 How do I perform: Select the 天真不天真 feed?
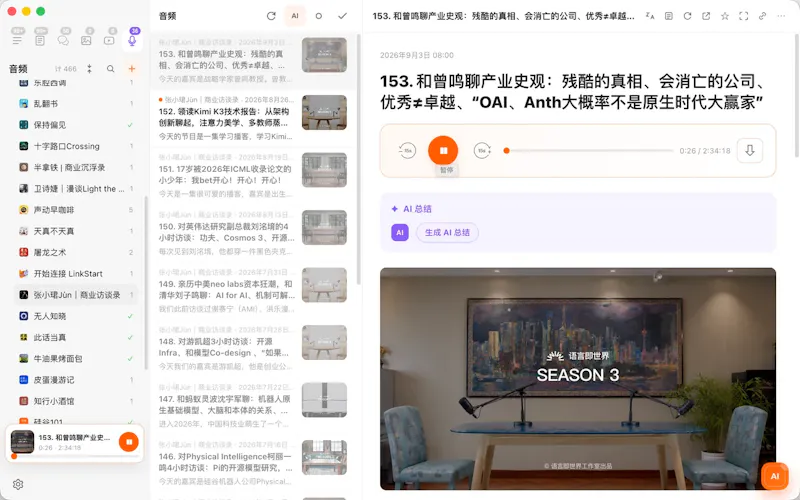pos(76,231)
